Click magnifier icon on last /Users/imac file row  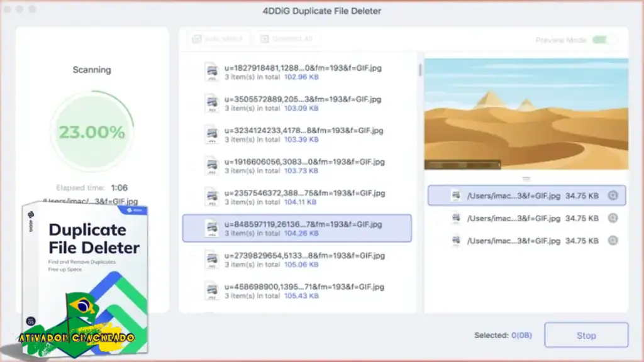[x=613, y=241]
